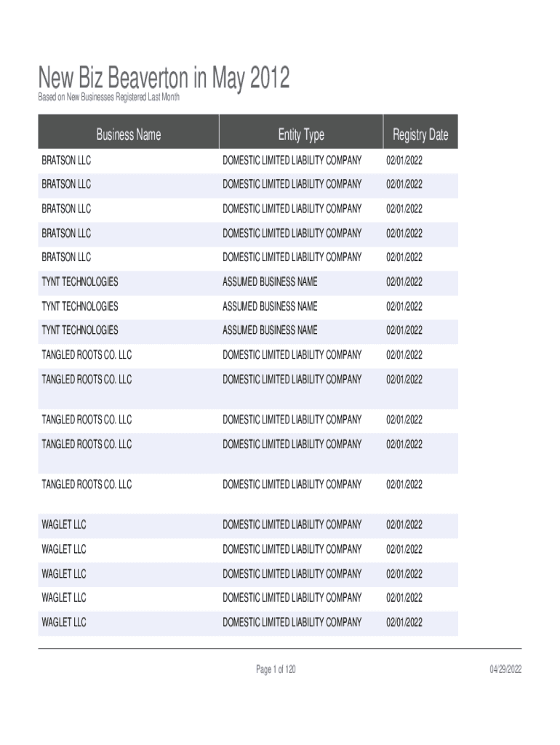Click the "New Biz Beaverton in May 2012" title

click(x=164, y=78)
